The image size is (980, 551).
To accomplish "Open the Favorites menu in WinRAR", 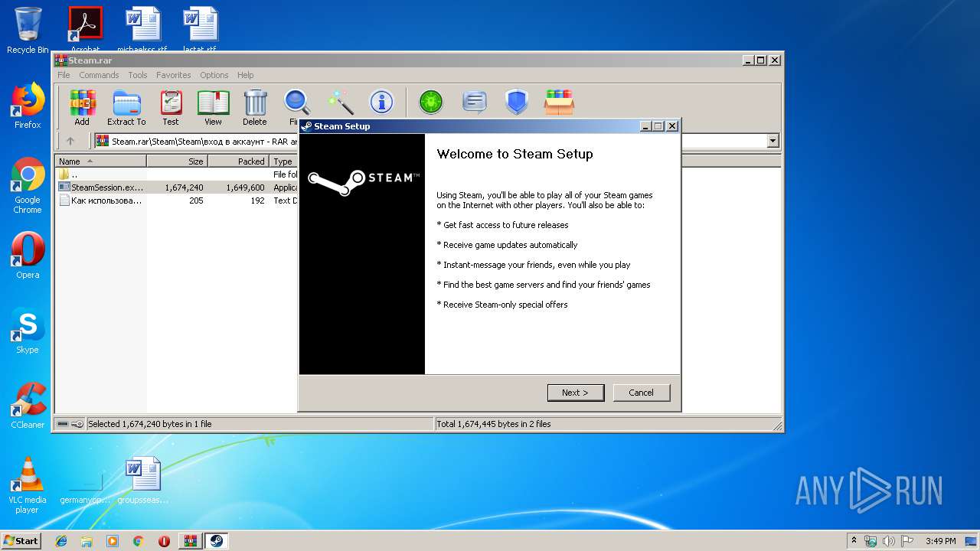I will click(x=174, y=75).
